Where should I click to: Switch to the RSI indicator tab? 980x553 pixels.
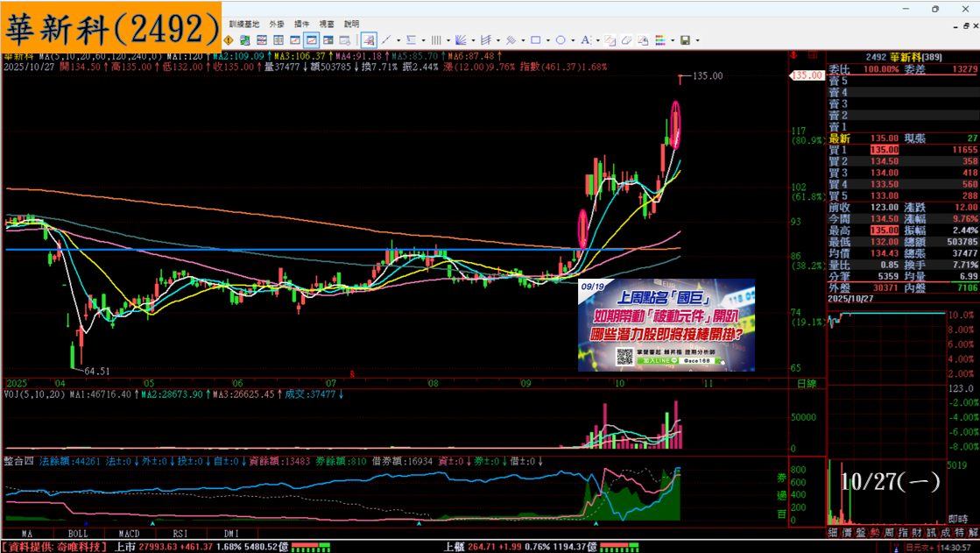click(180, 534)
